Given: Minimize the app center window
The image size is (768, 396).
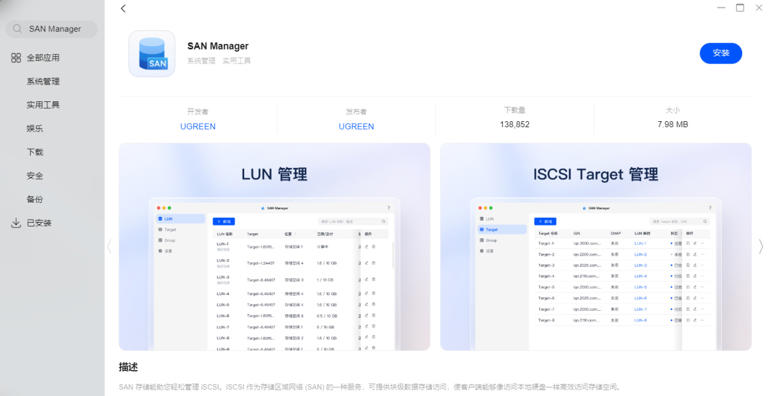Looking at the screenshot, I should coord(721,8).
